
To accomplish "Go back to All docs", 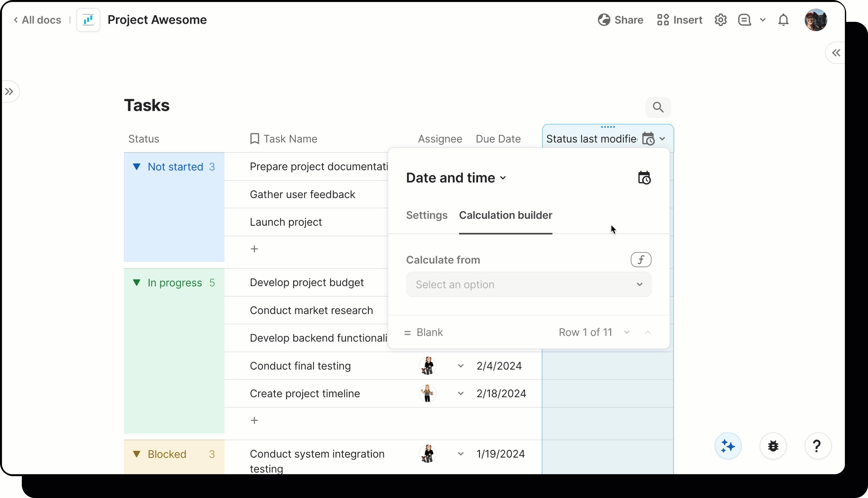I will pyautogui.click(x=38, y=20).
